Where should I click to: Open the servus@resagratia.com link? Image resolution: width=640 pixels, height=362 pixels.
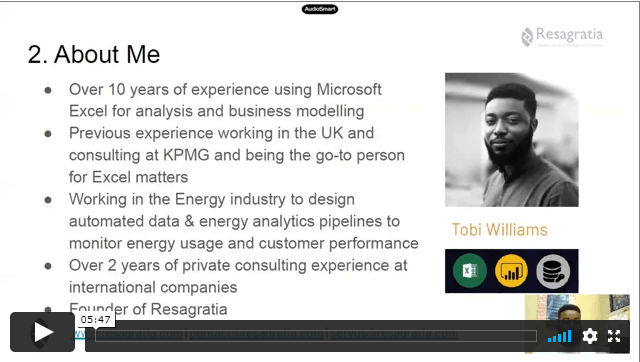click(394, 333)
